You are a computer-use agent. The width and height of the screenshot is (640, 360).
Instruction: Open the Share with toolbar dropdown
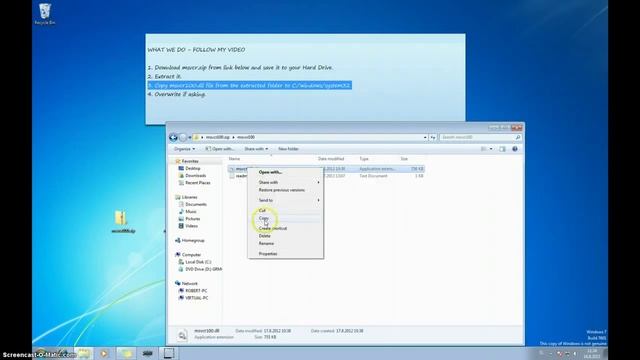pos(256,149)
